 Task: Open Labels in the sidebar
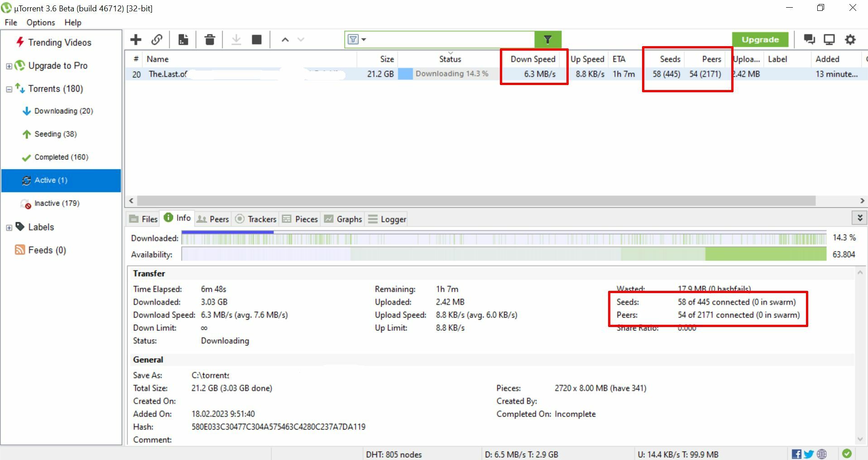pyautogui.click(x=41, y=227)
